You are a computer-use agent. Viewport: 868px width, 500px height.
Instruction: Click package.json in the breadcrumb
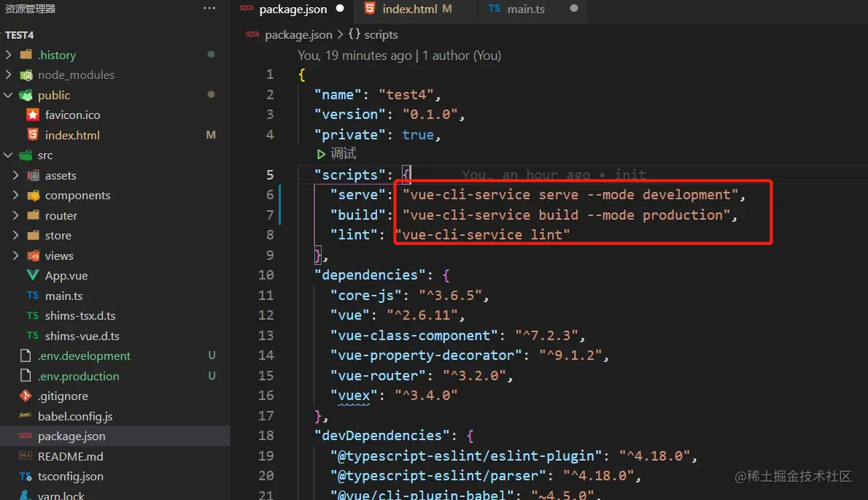[x=298, y=34]
